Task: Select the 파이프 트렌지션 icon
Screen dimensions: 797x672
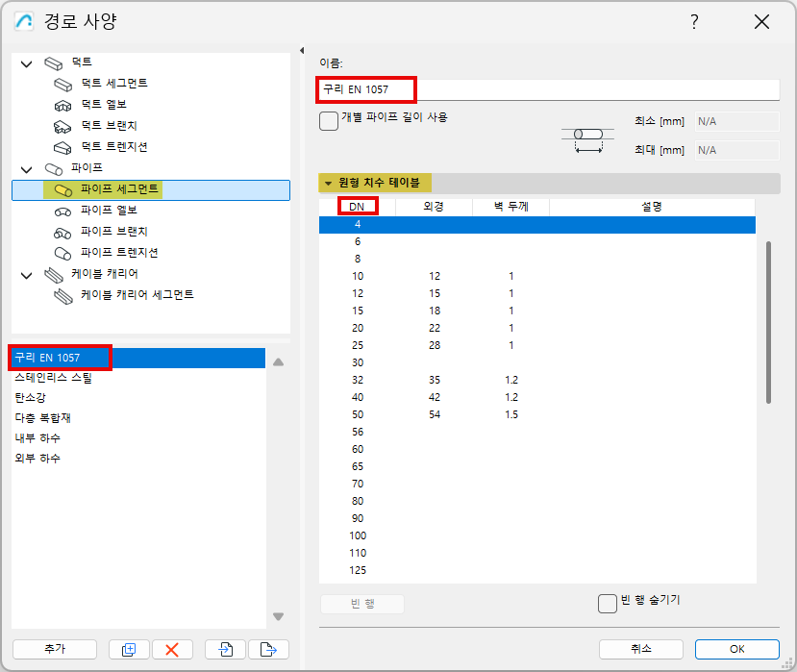Action: 63,254
